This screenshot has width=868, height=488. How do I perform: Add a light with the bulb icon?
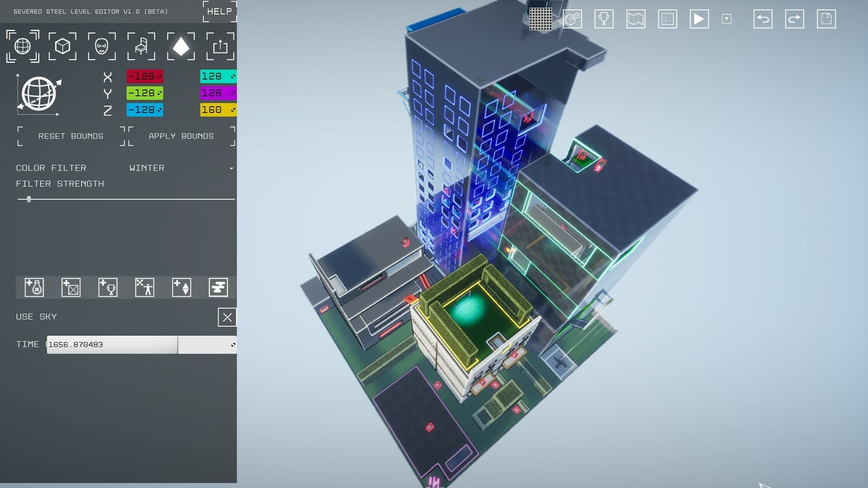click(34, 287)
